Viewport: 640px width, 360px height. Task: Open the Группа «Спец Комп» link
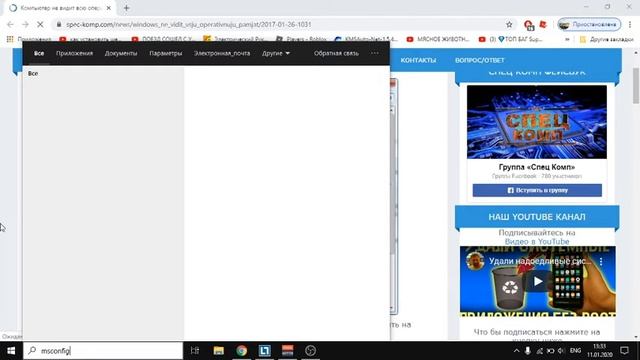537,167
